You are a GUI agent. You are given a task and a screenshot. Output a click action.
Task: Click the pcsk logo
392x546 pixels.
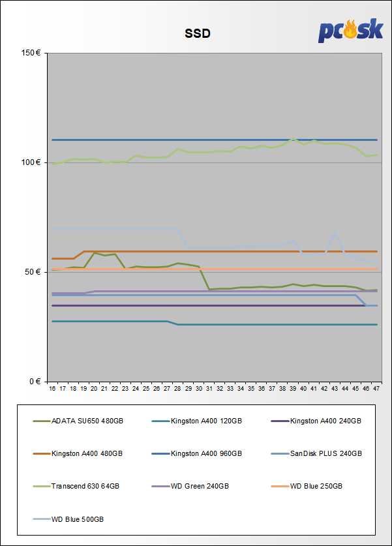pos(350,30)
